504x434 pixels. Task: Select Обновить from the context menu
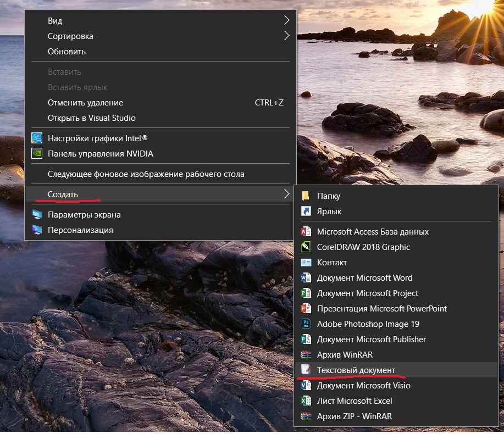(x=67, y=52)
